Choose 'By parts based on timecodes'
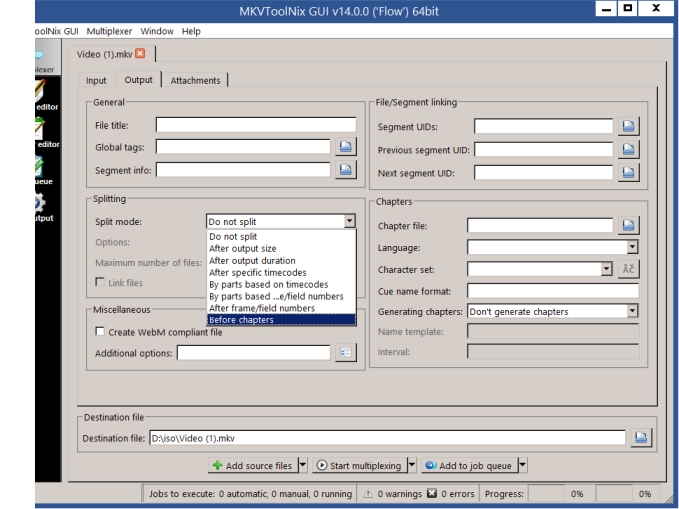 [x=281, y=284]
